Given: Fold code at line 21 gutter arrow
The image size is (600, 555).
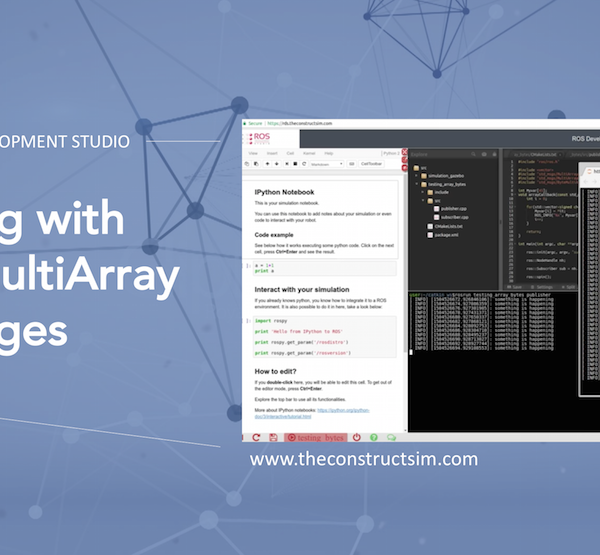Looking at the screenshot, I should click(x=515, y=244).
